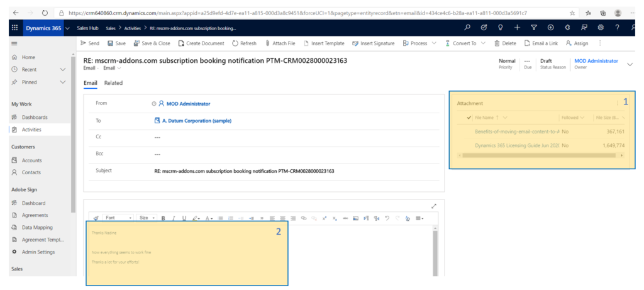Screen dimensions: 644x290
Task: Expand the email editor to full screen
Action: click(433, 206)
